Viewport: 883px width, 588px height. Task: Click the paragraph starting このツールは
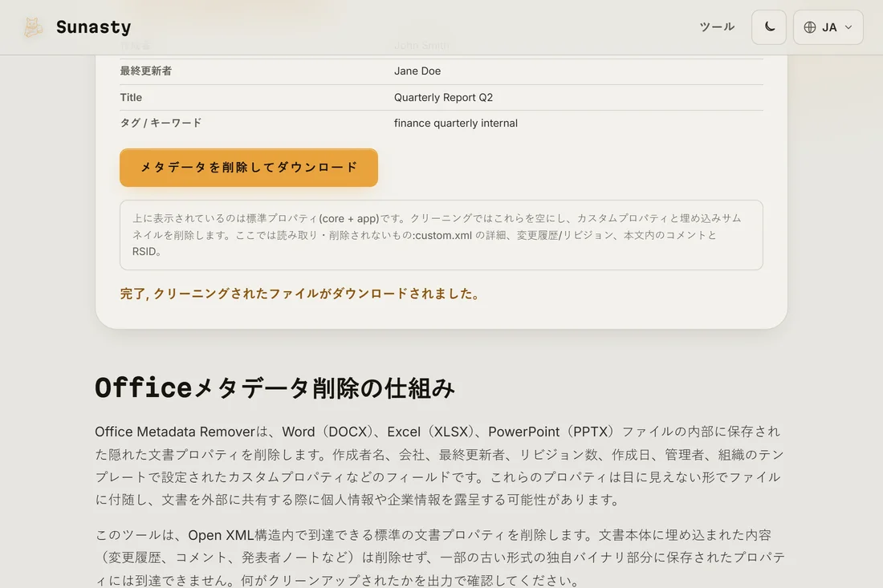coord(440,557)
